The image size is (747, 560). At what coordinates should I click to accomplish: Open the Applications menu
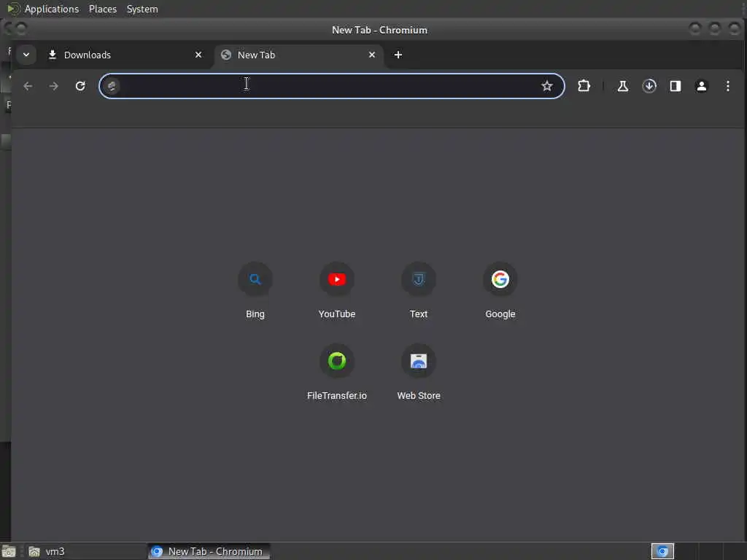click(x=52, y=9)
